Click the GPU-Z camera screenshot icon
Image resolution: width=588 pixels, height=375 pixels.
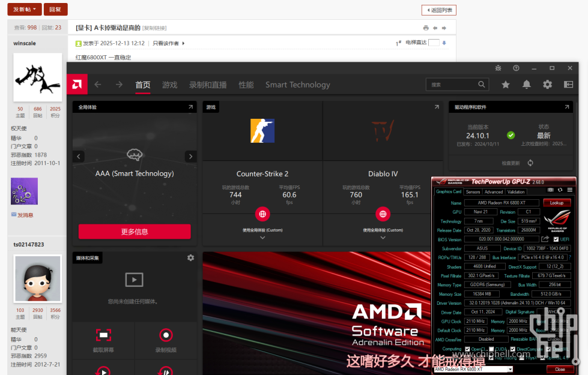551,190
